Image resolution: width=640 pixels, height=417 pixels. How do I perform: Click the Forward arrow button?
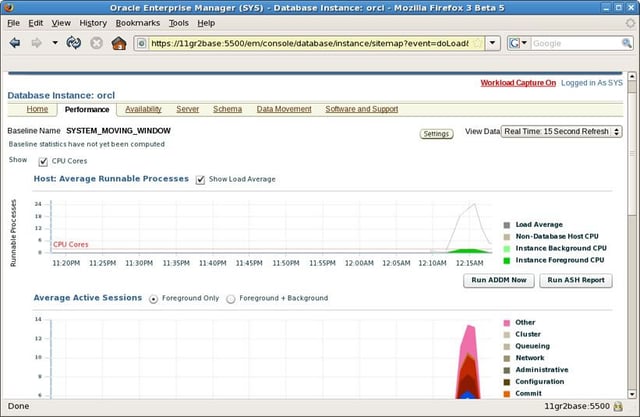[x=36, y=43]
